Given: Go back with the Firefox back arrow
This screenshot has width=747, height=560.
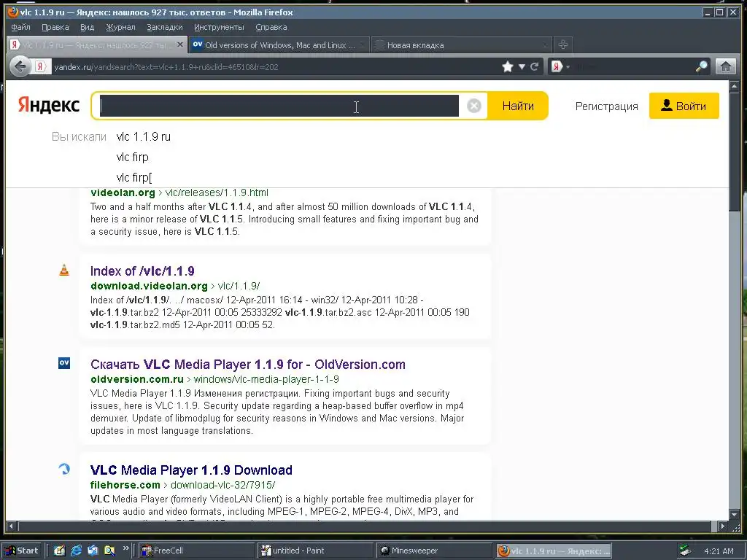Looking at the screenshot, I should click(x=20, y=66).
